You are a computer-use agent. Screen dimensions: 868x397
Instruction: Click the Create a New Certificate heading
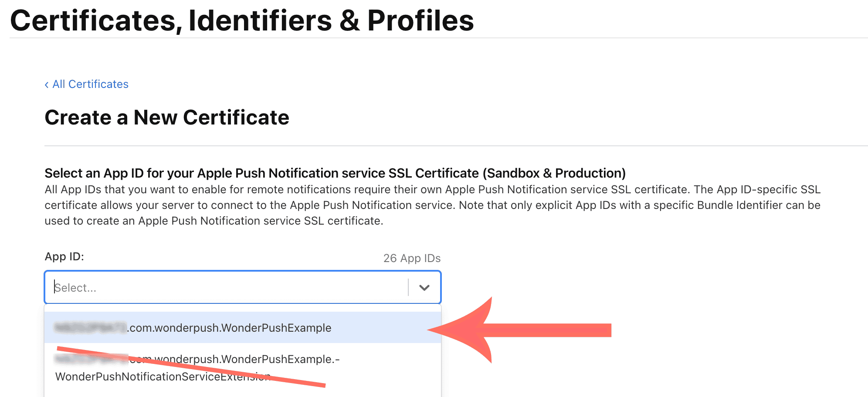pyautogui.click(x=167, y=118)
